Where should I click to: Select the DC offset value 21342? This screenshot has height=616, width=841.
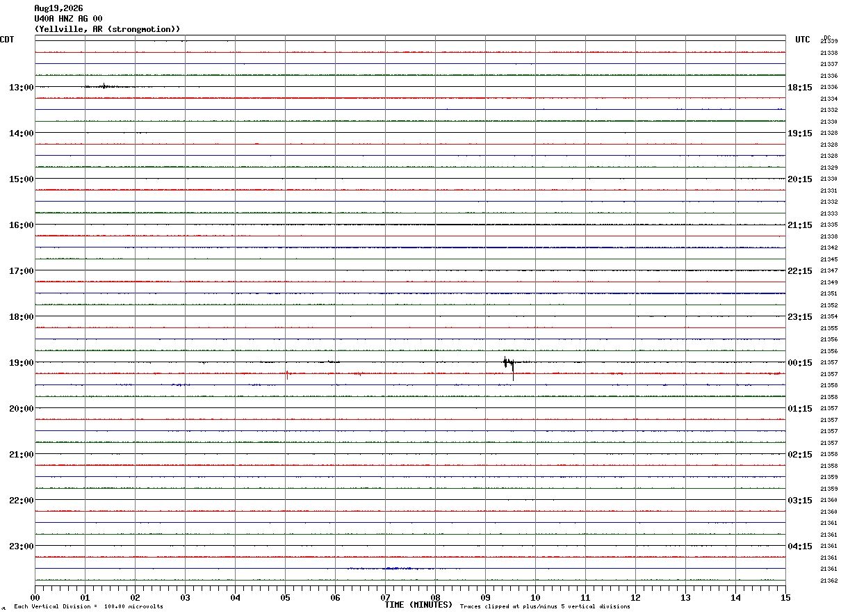[x=829, y=248]
